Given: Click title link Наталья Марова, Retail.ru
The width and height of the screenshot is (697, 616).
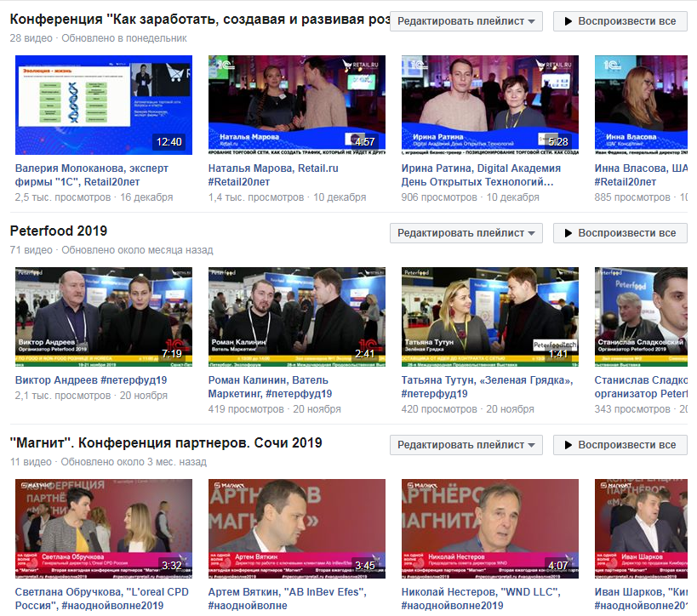Looking at the screenshot, I should coord(273,175).
